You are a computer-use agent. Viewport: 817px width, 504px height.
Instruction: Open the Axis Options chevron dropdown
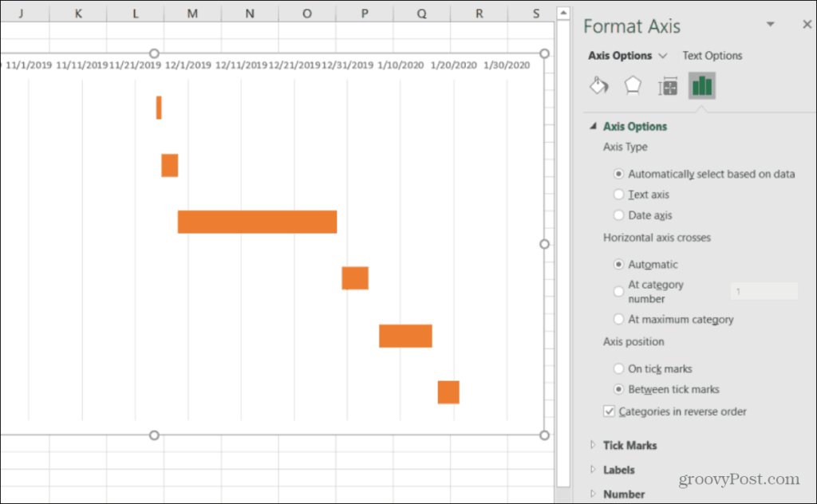663,56
